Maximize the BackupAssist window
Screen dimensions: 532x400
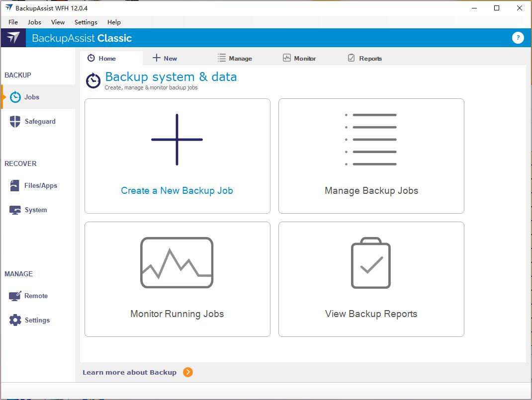(497, 8)
